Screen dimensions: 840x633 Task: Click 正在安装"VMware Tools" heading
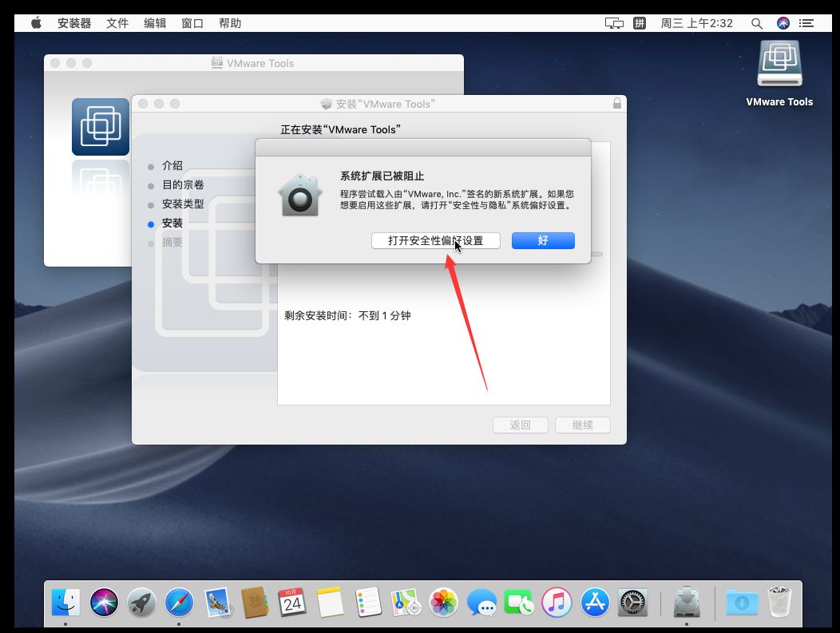(340, 129)
